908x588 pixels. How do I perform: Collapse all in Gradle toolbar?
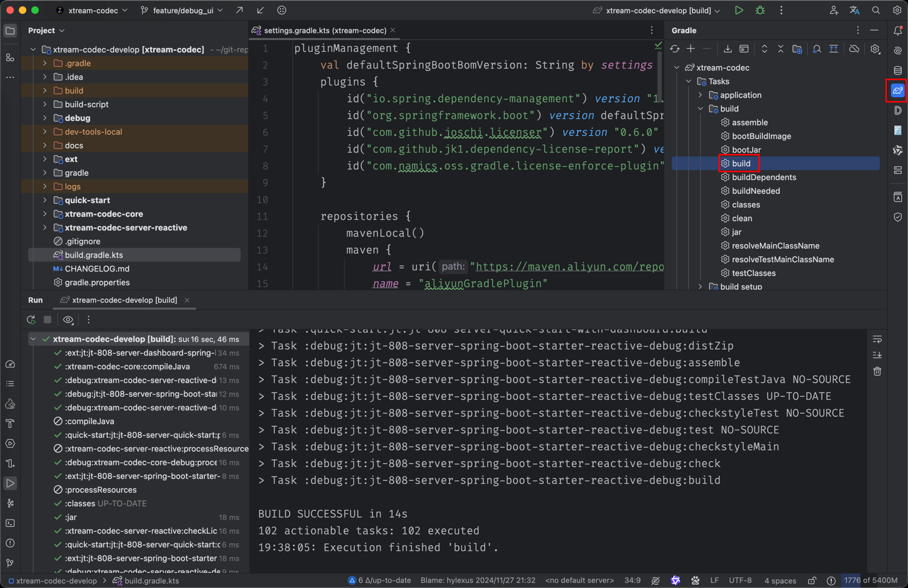click(780, 49)
